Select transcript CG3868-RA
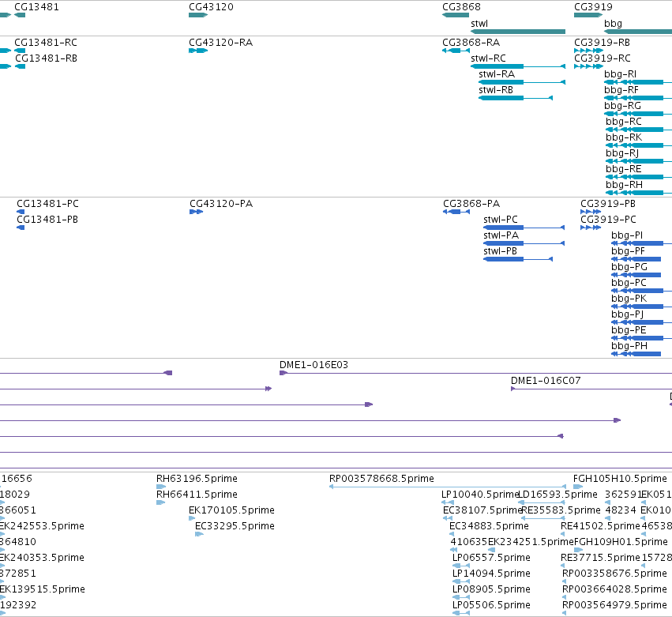 click(456, 51)
